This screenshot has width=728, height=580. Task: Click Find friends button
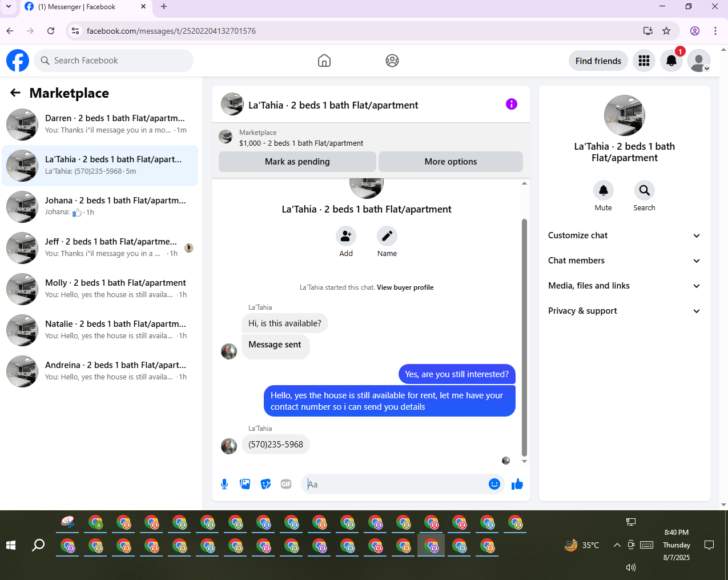[x=598, y=61]
